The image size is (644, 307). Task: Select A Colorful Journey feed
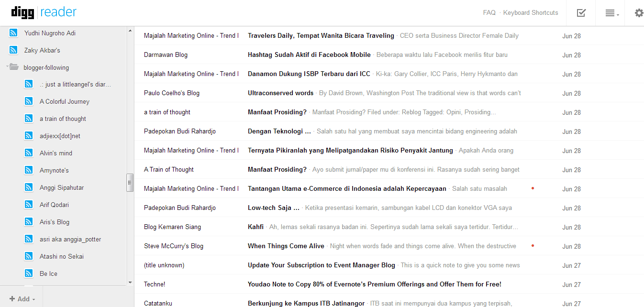[x=65, y=101]
